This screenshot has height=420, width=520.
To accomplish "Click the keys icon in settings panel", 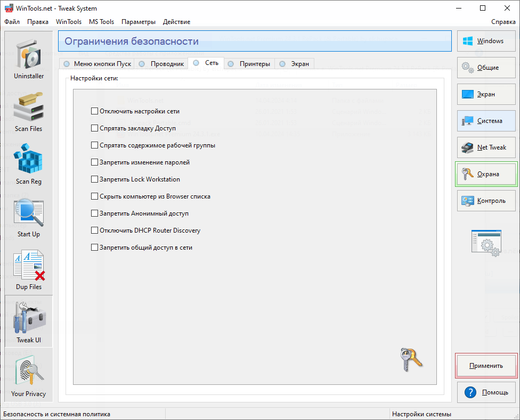I will (x=410, y=359).
